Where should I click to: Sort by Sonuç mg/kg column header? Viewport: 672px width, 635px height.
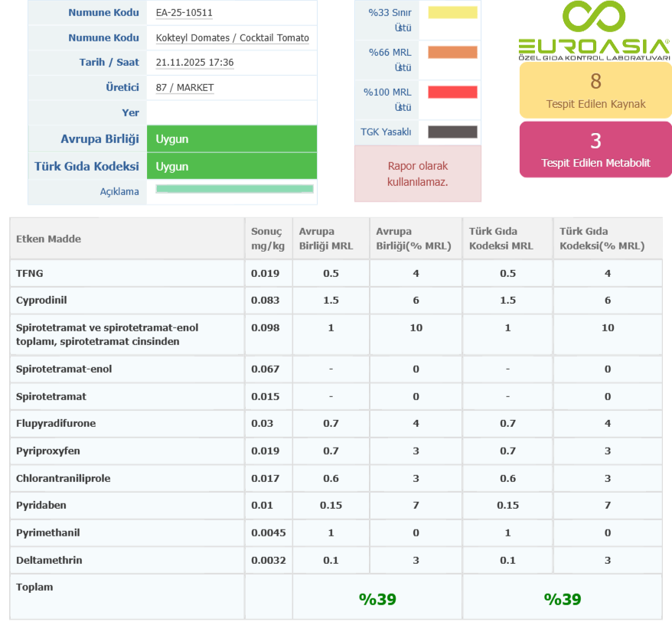coord(266,239)
